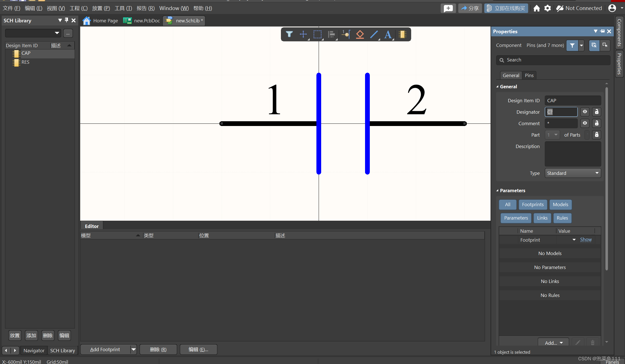
Task: Select the Place Text String tool
Action: tap(388, 34)
